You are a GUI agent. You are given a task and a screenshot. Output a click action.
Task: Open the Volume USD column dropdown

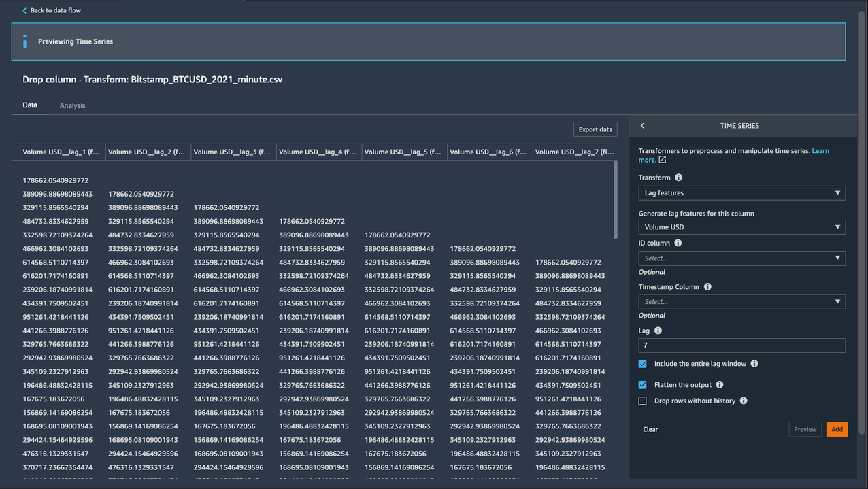pyautogui.click(x=741, y=227)
